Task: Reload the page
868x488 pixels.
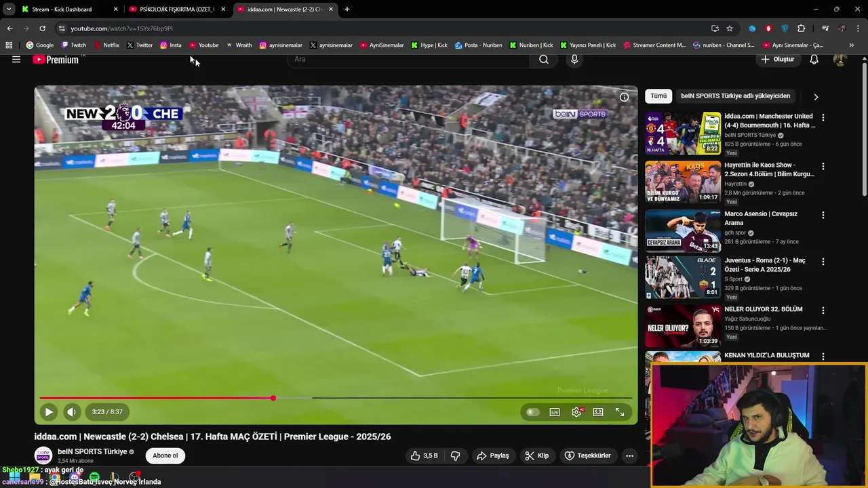Action: coord(42,28)
